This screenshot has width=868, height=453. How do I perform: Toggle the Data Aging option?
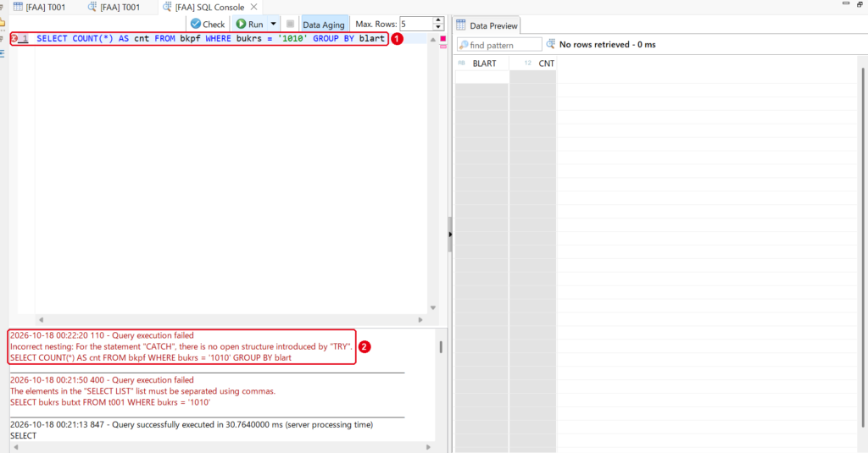pos(324,25)
